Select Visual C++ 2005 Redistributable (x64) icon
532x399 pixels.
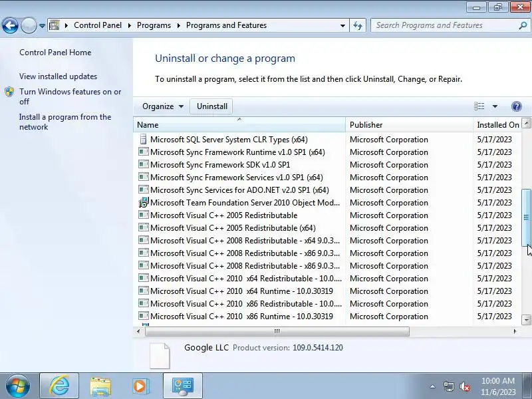(144, 227)
